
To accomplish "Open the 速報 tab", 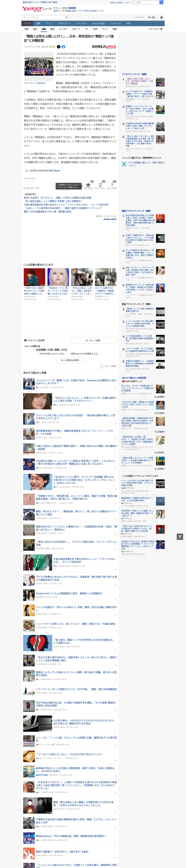I will [38, 24].
